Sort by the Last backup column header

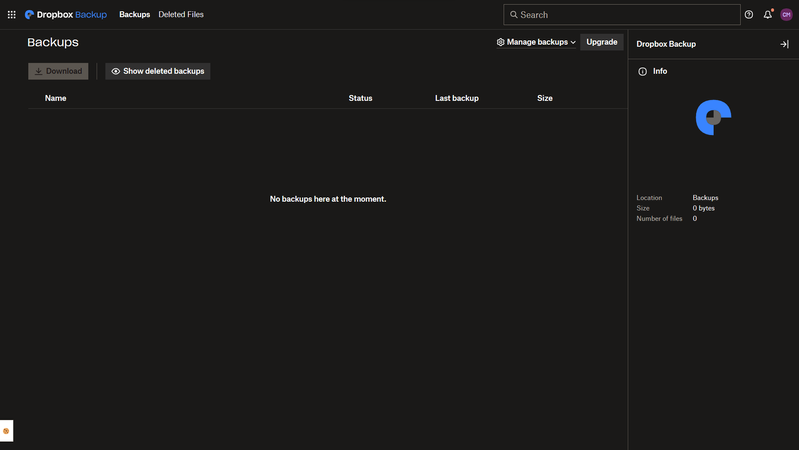457,98
